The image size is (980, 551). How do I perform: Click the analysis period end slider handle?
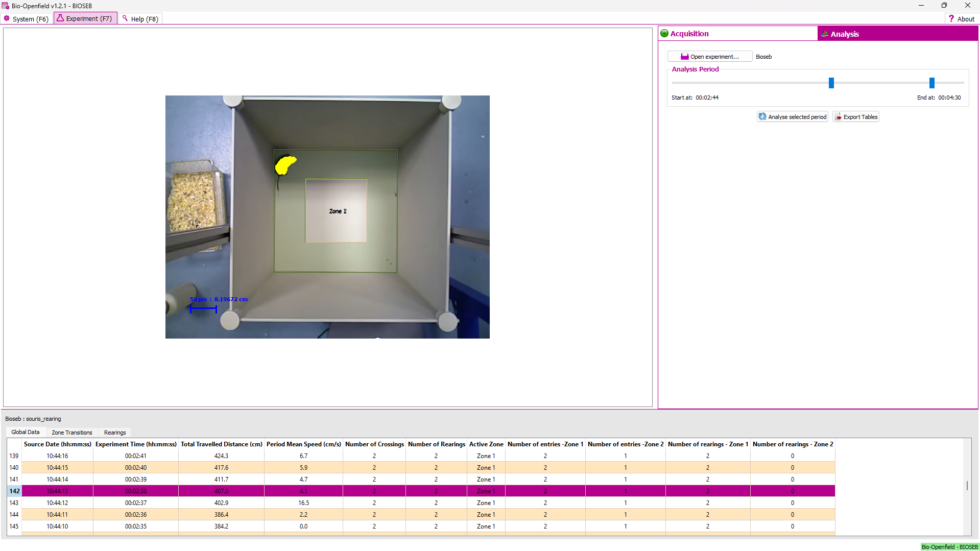(x=932, y=83)
